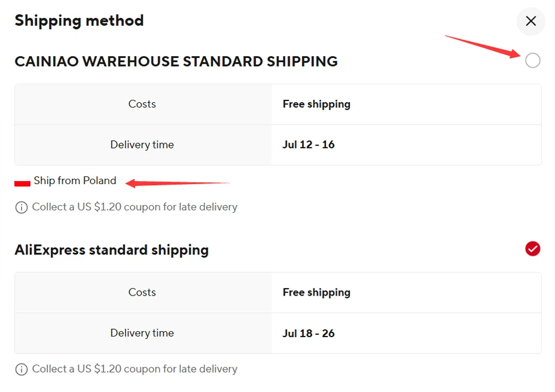Image resolution: width=555 pixels, height=392 pixels.
Task: Click the Shipping method title
Action: pos(79,20)
